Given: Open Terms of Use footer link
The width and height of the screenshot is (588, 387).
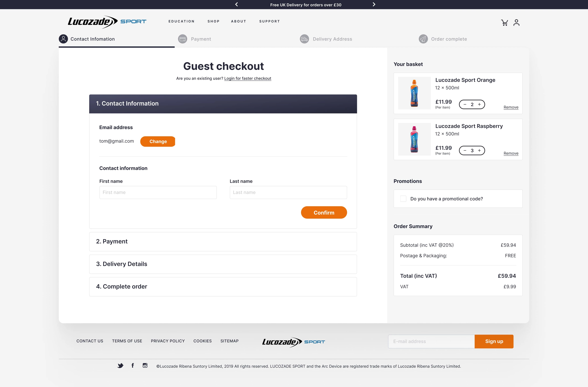Looking at the screenshot, I should [x=127, y=341].
